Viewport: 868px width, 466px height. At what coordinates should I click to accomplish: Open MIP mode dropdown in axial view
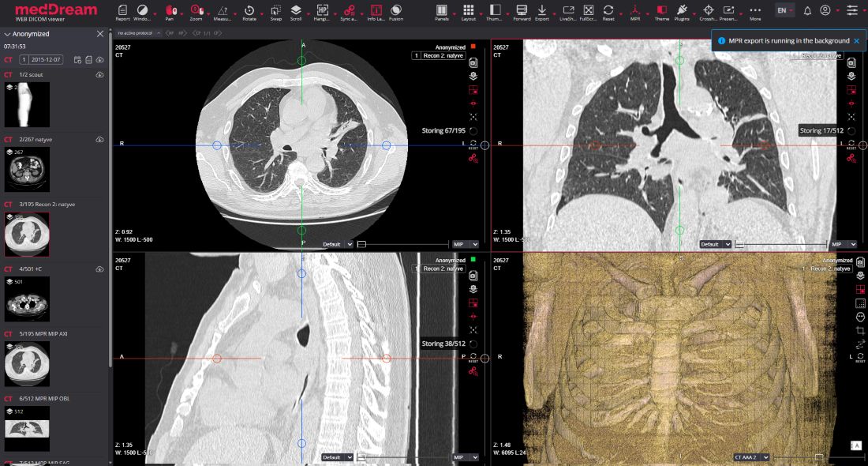465,244
